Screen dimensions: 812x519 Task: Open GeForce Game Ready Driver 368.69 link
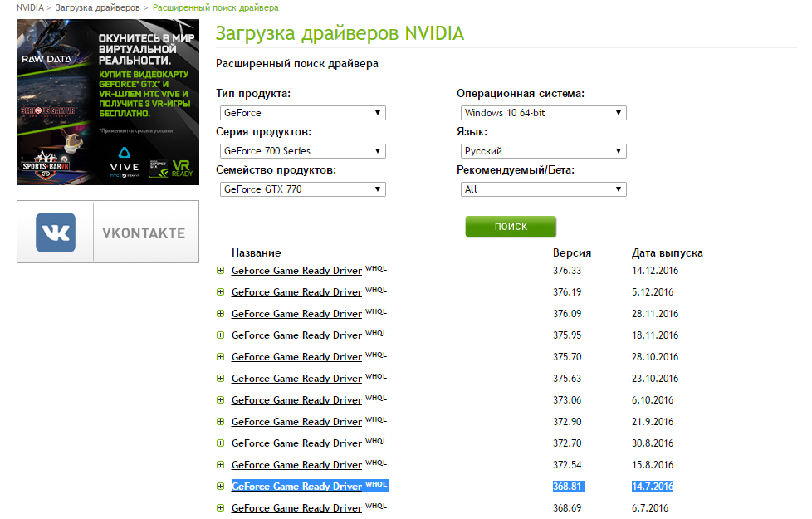[x=296, y=508]
